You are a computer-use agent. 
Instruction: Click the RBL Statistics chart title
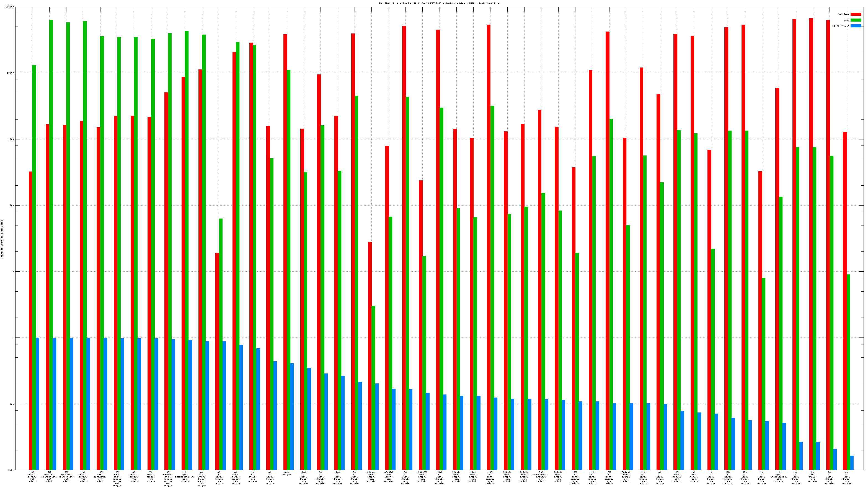point(439,3)
